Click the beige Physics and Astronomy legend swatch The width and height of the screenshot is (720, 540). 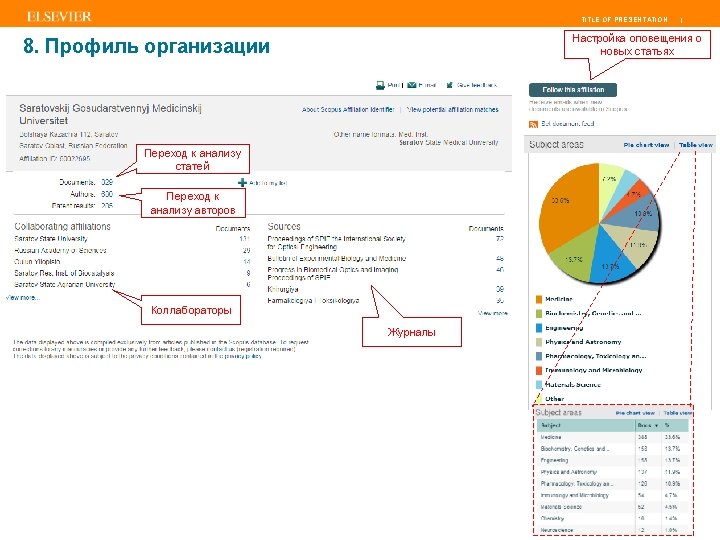click(539, 342)
